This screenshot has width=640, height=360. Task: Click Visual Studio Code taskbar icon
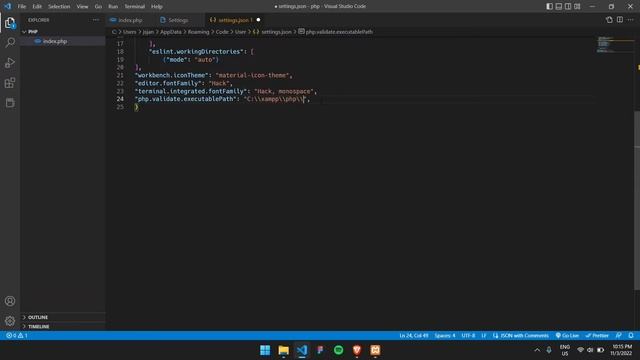click(x=302, y=350)
